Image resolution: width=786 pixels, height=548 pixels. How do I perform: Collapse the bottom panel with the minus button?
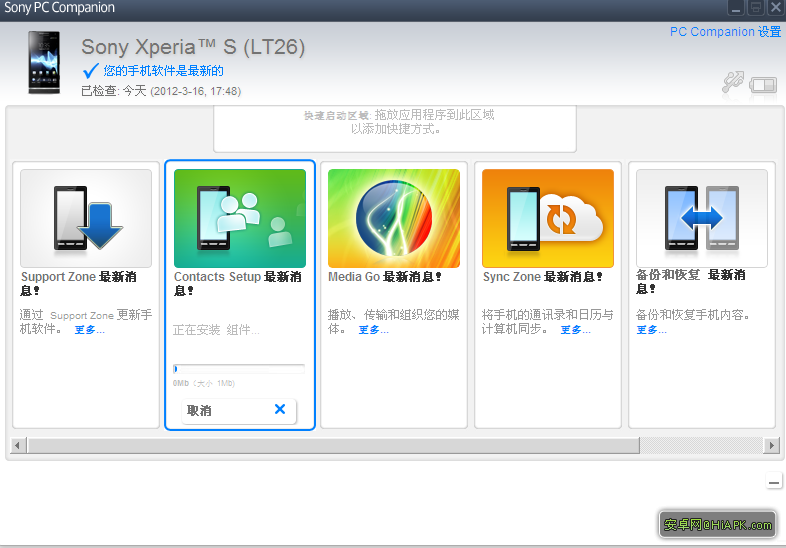pos(774,483)
